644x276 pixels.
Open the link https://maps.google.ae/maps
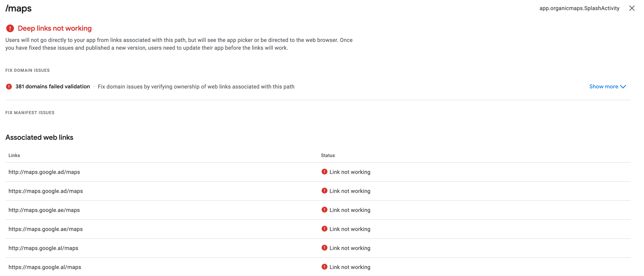pos(46,229)
